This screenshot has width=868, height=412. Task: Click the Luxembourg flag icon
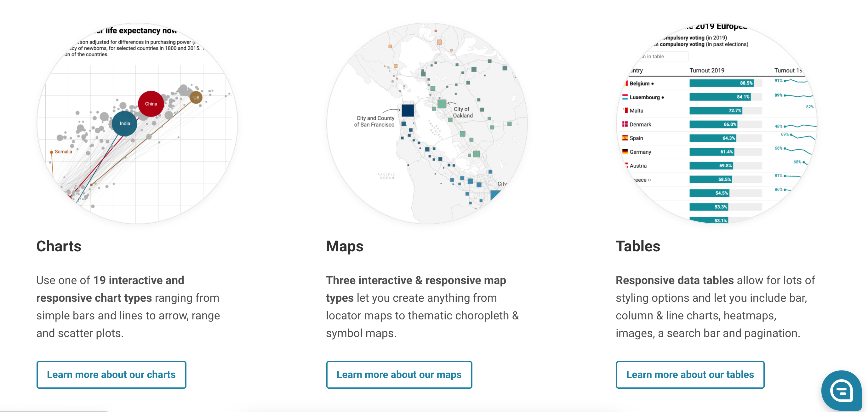(625, 97)
